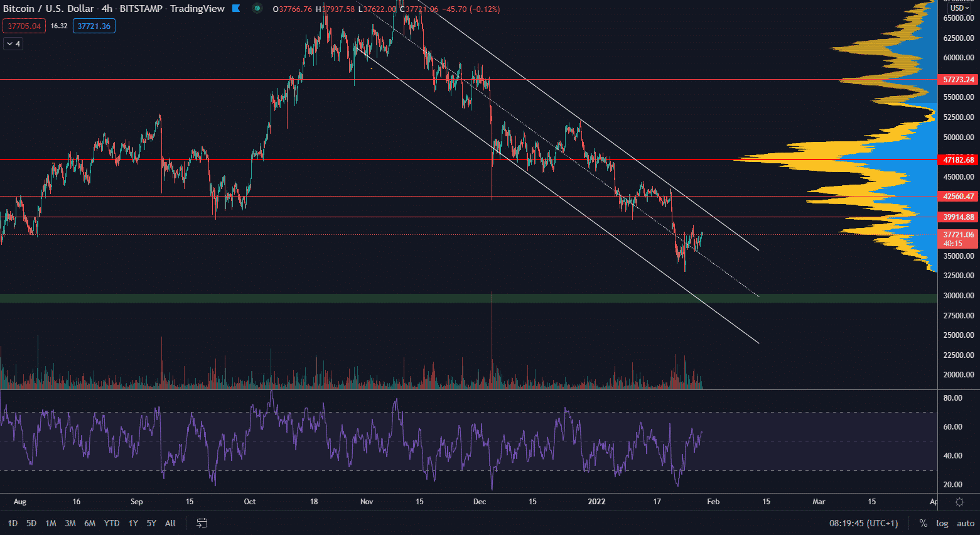This screenshot has height=535, width=980.
Task: Toggle the percent scale mode
Action: point(923,523)
